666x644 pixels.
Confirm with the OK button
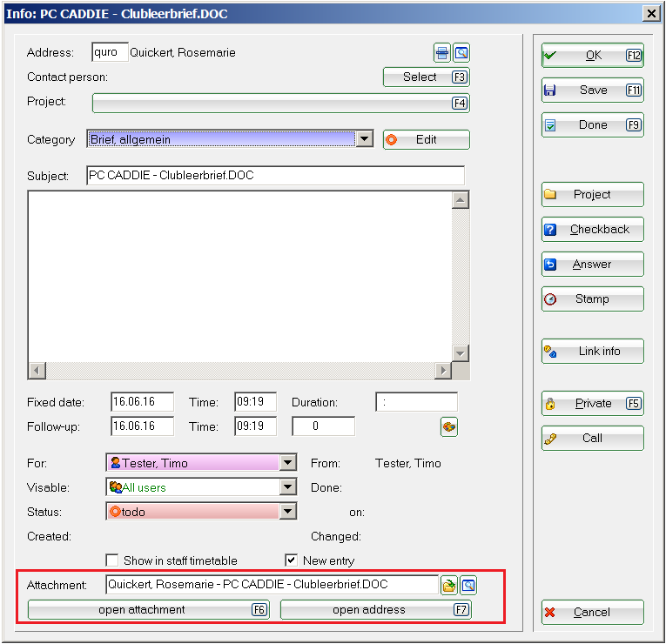tap(592, 56)
